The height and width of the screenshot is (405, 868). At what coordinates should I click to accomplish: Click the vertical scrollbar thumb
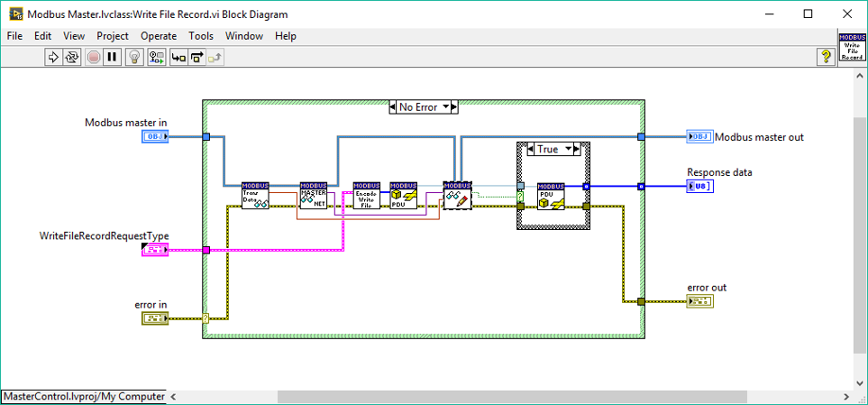coord(860,234)
